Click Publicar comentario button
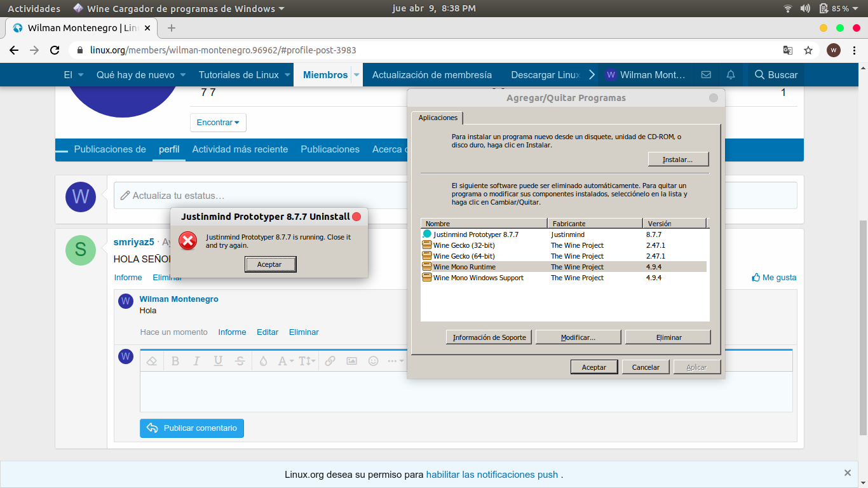The image size is (868, 488). [192, 428]
